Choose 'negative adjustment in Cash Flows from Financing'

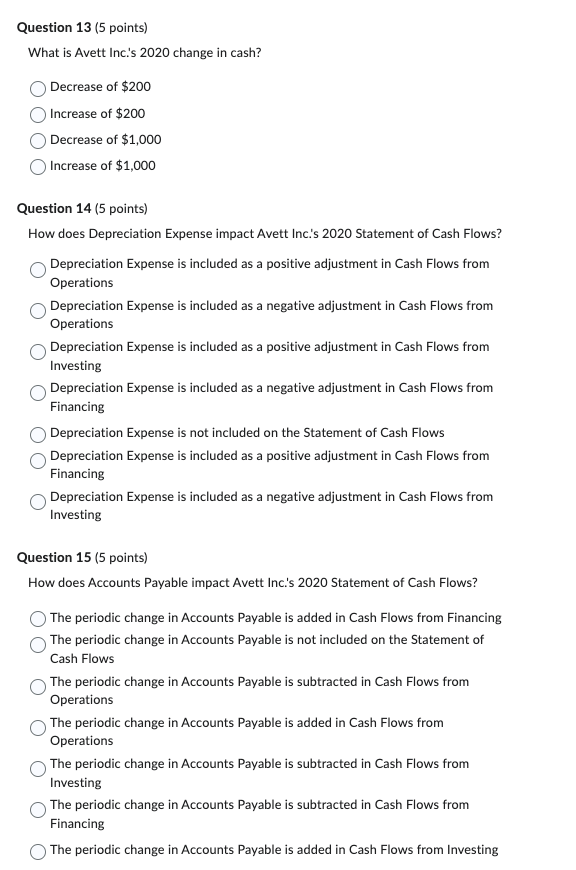coord(37,393)
